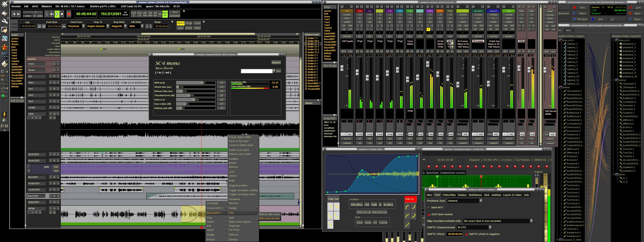The height and width of the screenshot is (242, 644).
Task: Open the SMPTE Frames/second dropdown
Action: coord(490,227)
